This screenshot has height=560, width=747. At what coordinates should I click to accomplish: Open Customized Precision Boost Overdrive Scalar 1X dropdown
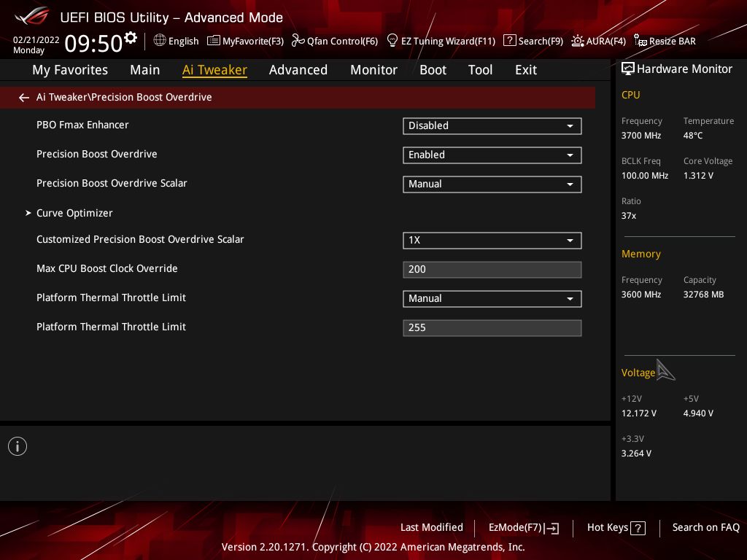point(492,241)
